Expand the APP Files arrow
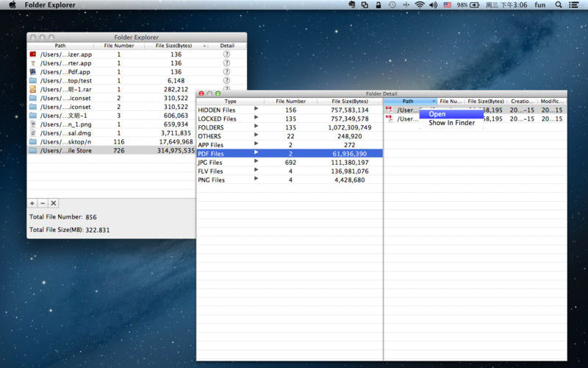The height and width of the screenshot is (368, 588). (256, 144)
